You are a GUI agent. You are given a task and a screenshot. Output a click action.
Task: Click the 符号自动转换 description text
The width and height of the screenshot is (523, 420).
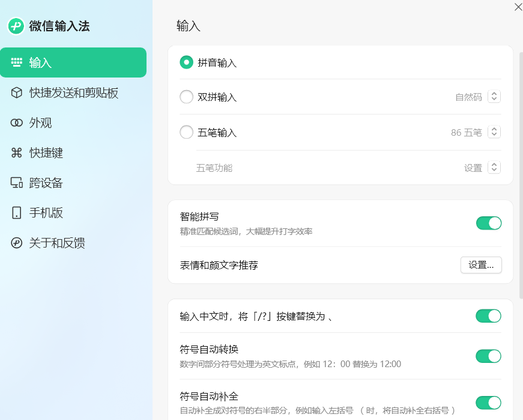(x=290, y=364)
